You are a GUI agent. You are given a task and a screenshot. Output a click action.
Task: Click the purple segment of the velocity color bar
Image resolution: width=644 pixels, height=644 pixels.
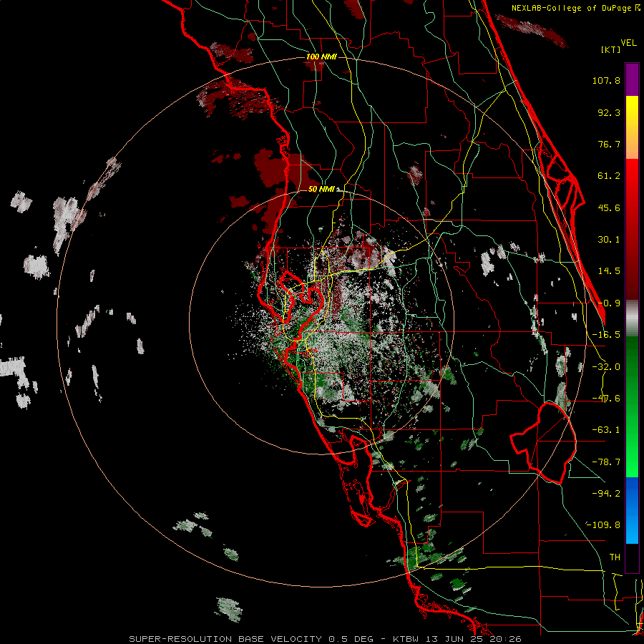(632, 79)
